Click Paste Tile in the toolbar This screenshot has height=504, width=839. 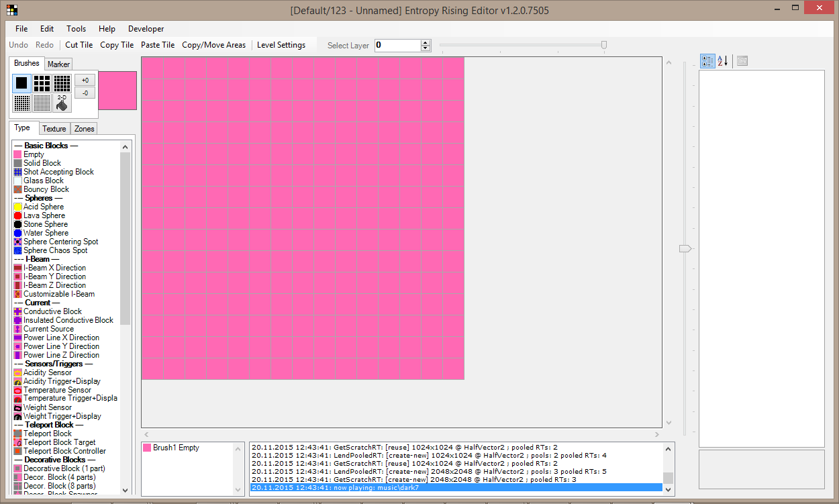[158, 45]
